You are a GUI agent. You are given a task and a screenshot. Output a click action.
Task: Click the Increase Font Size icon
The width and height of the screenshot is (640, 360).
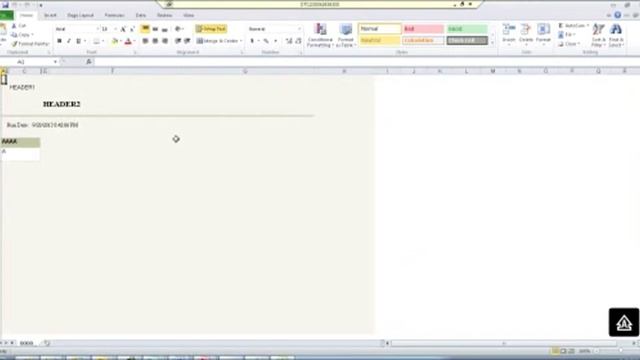coord(123,29)
